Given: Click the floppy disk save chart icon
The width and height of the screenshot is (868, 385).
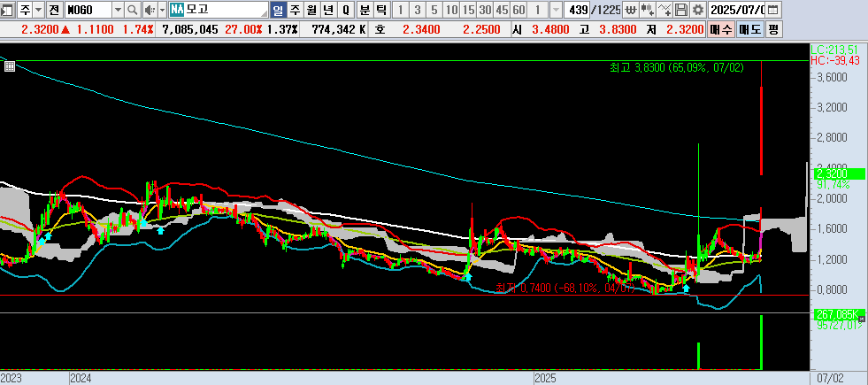Looking at the screenshot, I should [682, 10].
